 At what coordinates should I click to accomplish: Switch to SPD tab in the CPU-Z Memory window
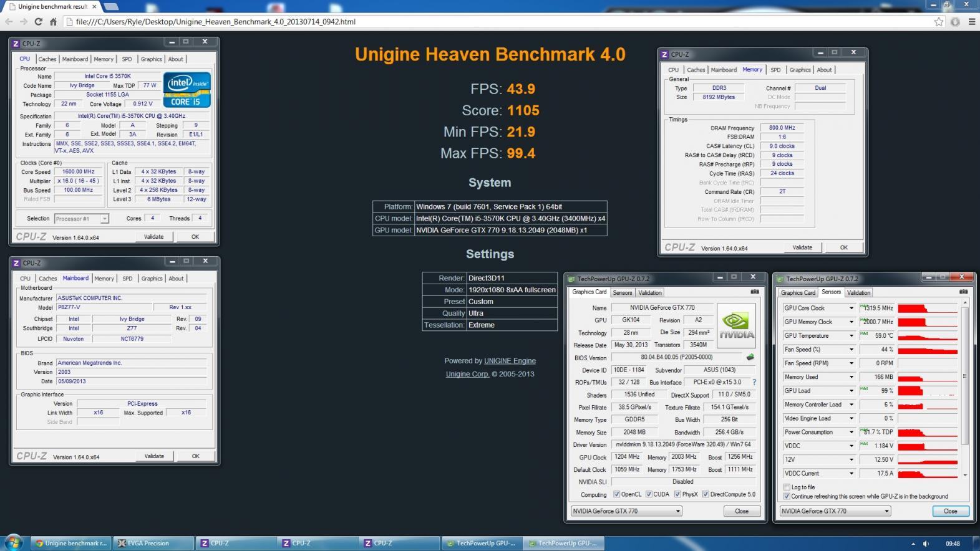point(775,70)
